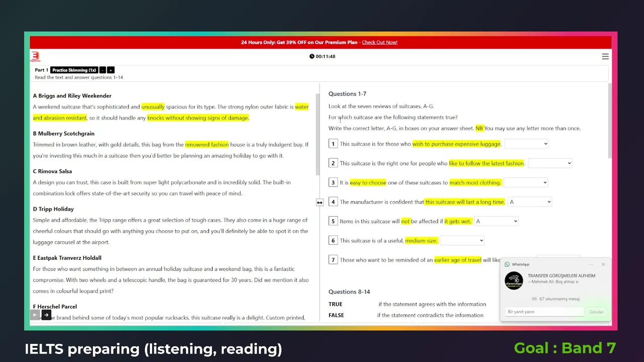This screenshot has width=644, height=362.
Task: Click highlighted phrase wish to purchase expensive luggage
Action: (x=457, y=144)
